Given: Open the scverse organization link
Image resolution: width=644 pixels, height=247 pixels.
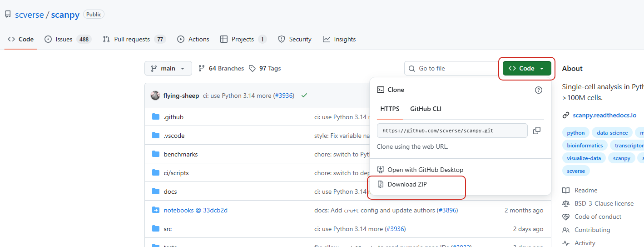Looking at the screenshot, I should (x=29, y=15).
